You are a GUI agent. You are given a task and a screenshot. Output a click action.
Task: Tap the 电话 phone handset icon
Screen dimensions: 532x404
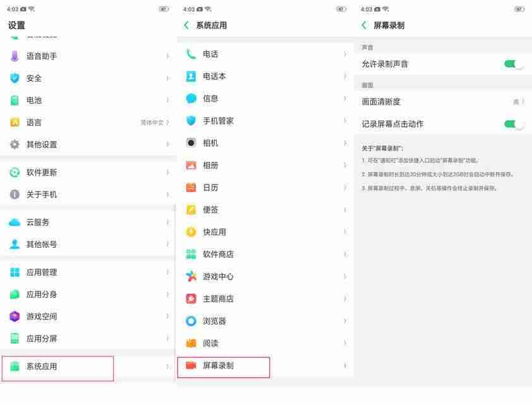[191, 54]
